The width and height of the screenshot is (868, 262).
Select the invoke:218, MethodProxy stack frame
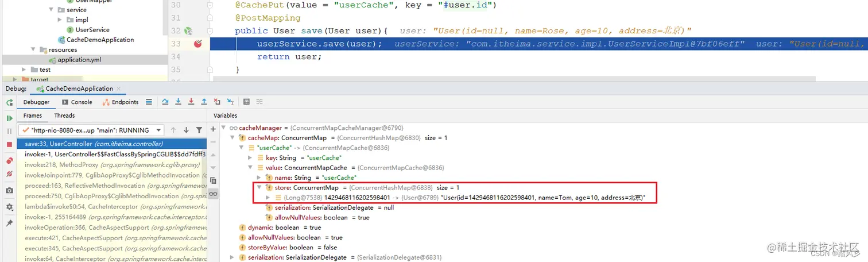pos(111,164)
